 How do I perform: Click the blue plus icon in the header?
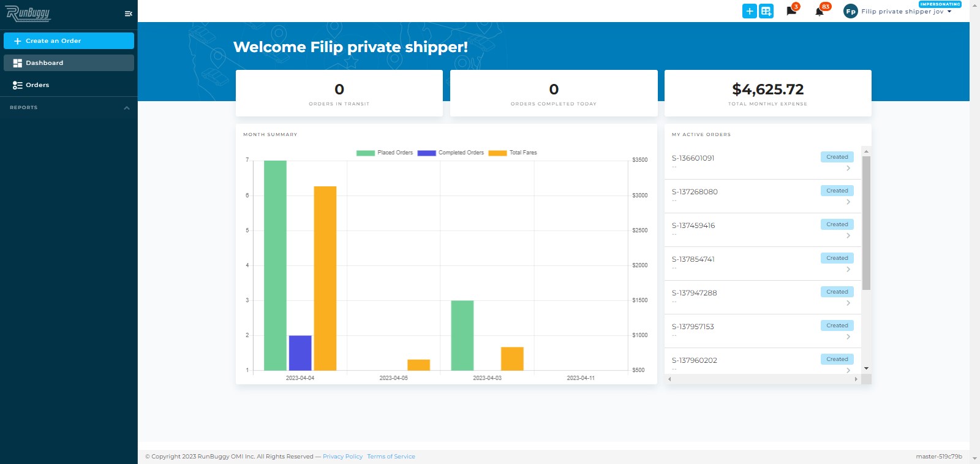pyautogui.click(x=750, y=11)
